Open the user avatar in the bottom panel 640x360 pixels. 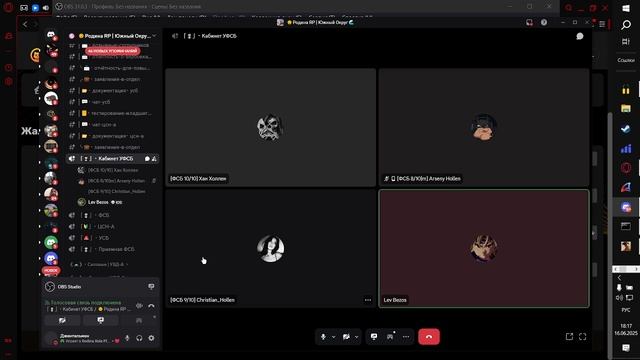(51, 338)
